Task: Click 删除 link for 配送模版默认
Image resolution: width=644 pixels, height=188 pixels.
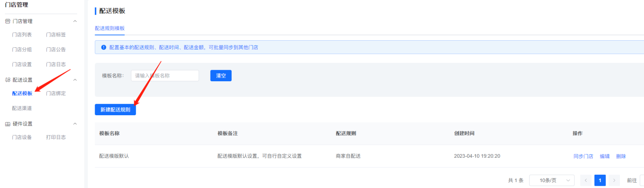Action: (x=621, y=156)
